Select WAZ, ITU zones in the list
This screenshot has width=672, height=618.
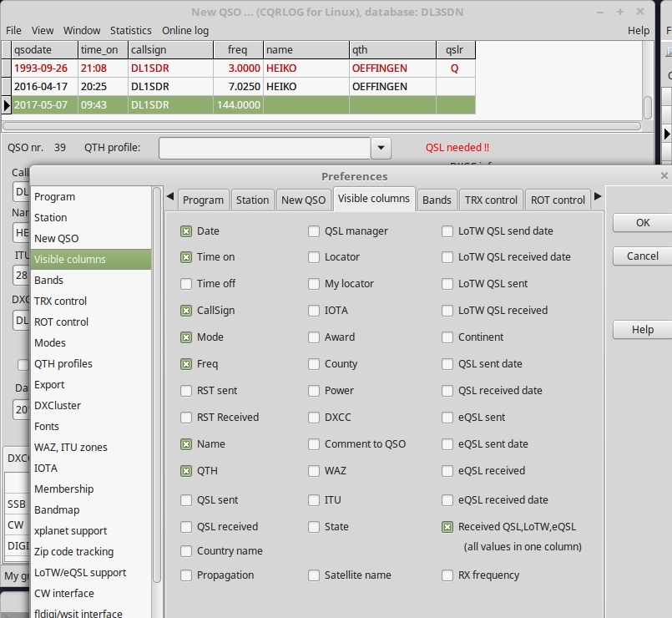coord(91,448)
